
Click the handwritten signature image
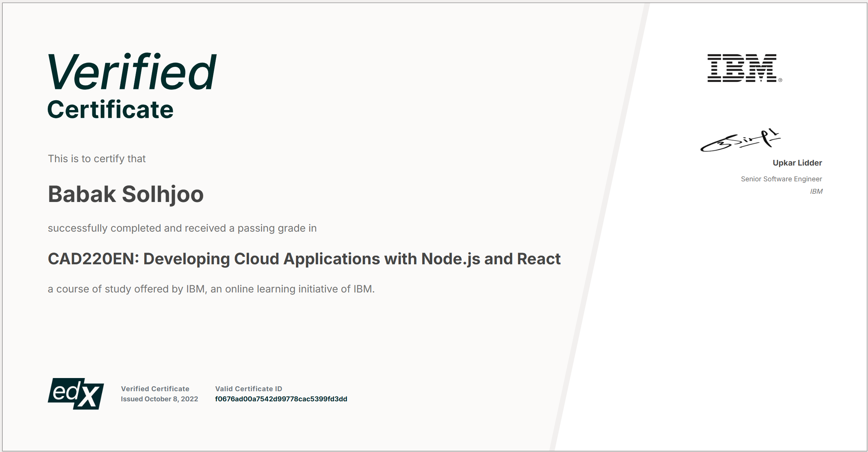(x=740, y=140)
